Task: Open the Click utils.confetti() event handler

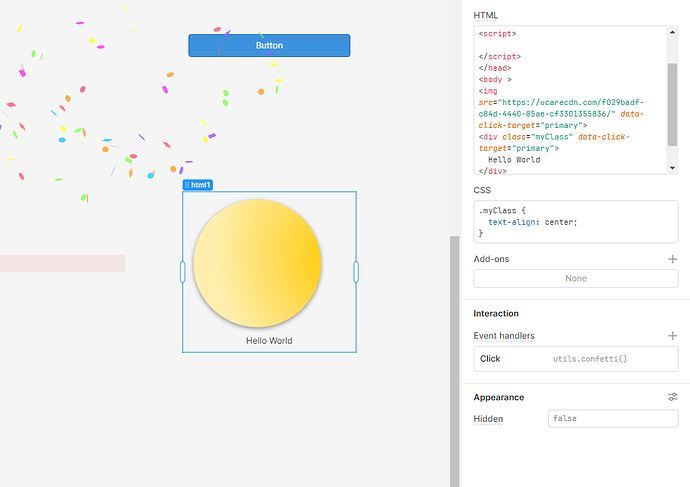Action: point(576,359)
